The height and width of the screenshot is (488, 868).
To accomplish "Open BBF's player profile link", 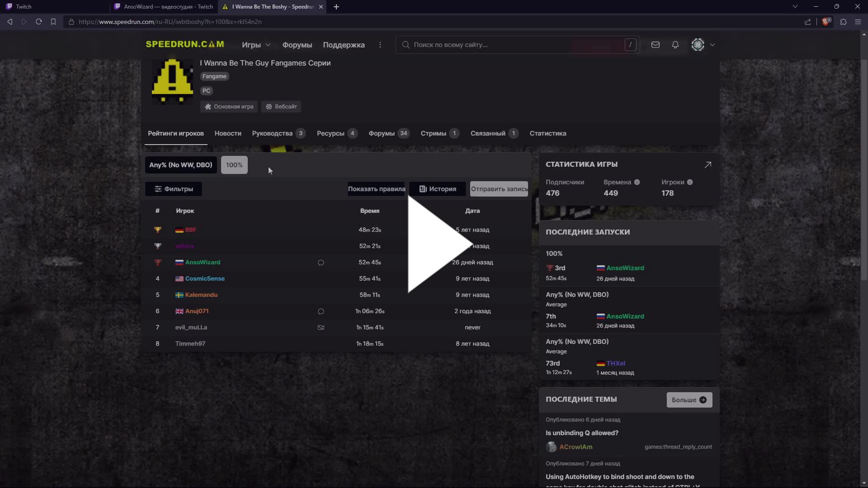I will click(190, 230).
